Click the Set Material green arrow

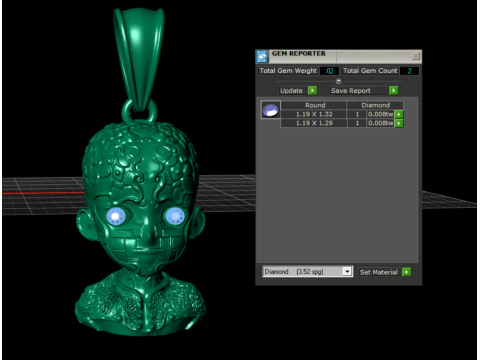coord(407,272)
